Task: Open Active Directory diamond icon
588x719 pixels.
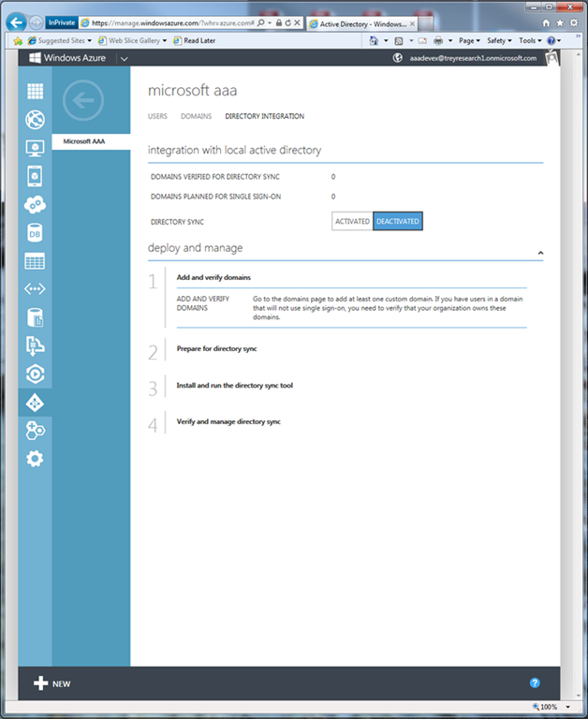Action: coord(35,404)
